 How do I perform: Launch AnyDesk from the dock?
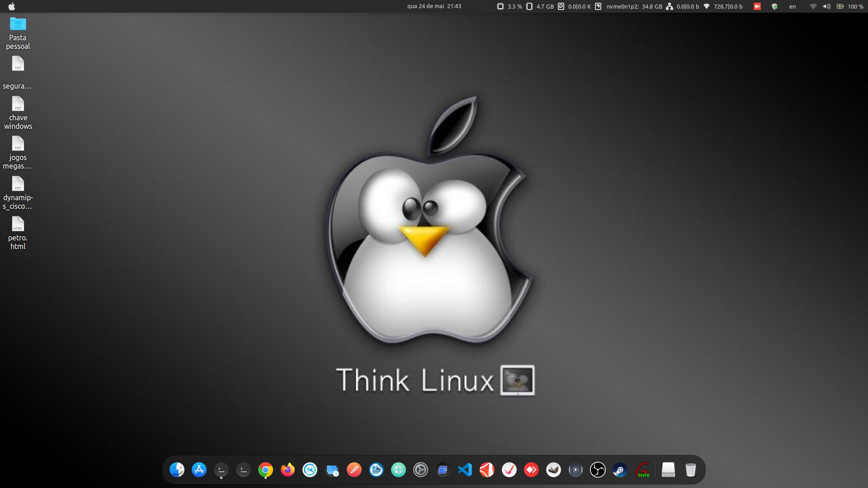click(531, 470)
